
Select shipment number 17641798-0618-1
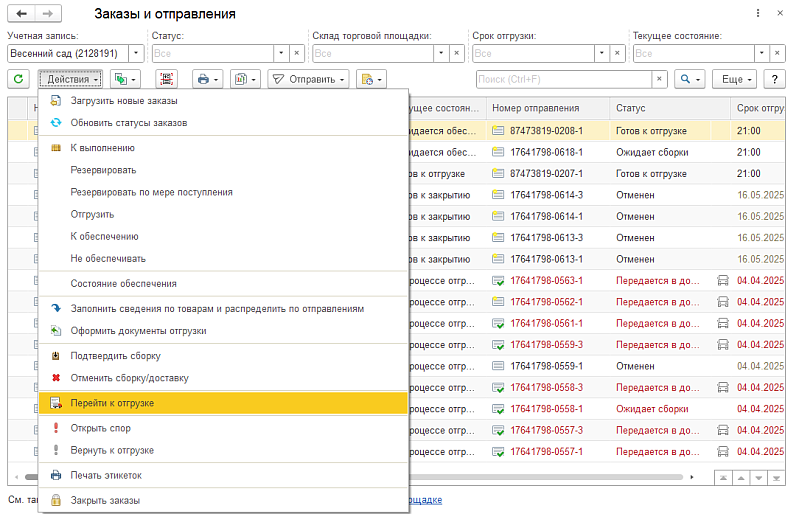click(547, 152)
